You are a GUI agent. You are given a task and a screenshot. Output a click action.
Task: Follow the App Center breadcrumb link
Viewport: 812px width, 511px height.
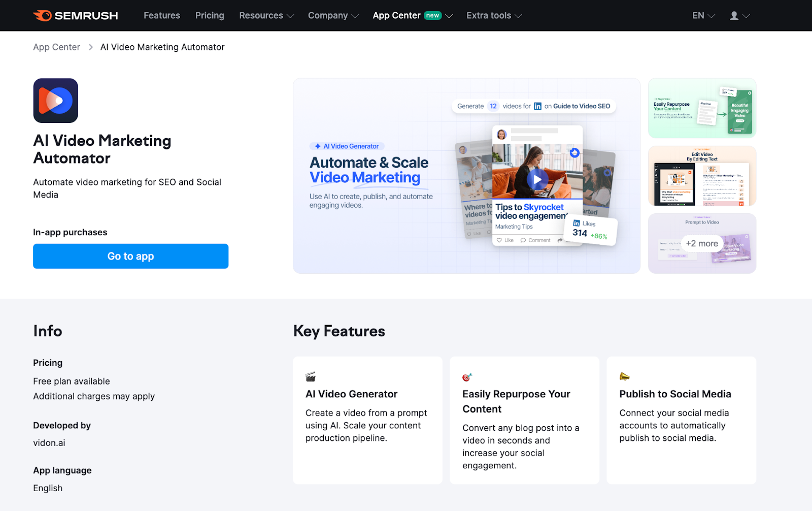click(56, 47)
